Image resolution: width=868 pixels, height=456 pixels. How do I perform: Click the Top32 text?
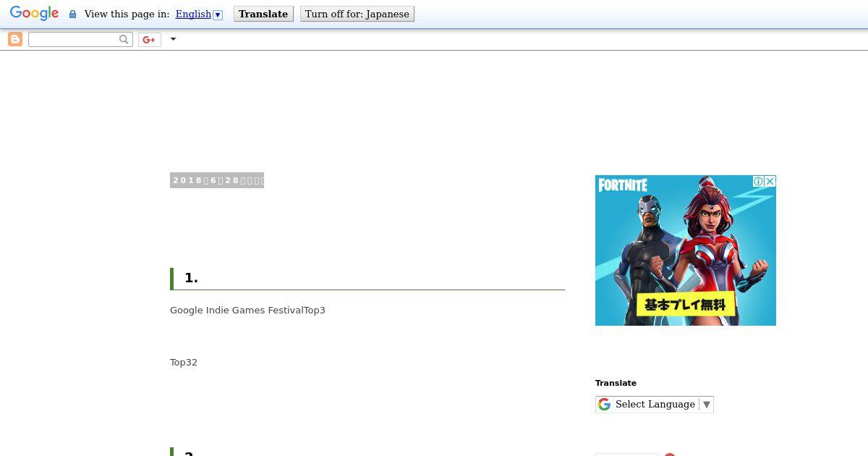[184, 362]
